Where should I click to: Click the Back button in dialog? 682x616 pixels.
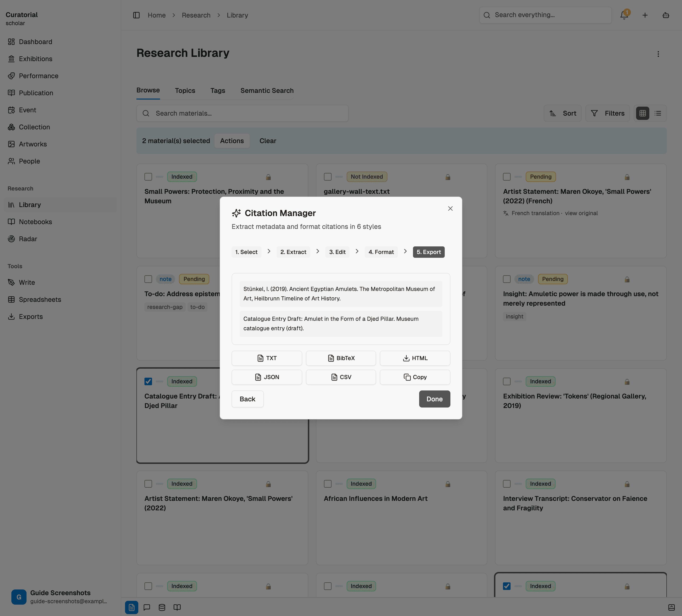tap(247, 399)
